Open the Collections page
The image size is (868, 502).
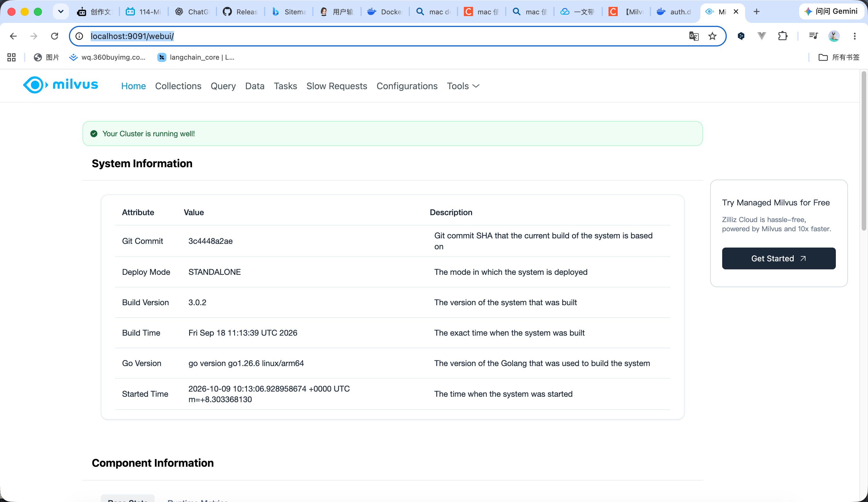pyautogui.click(x=178, y=86)
